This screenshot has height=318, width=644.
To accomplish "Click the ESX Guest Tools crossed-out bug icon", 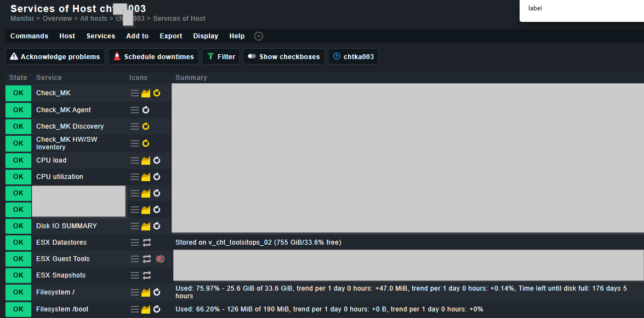I will [160, 259].
